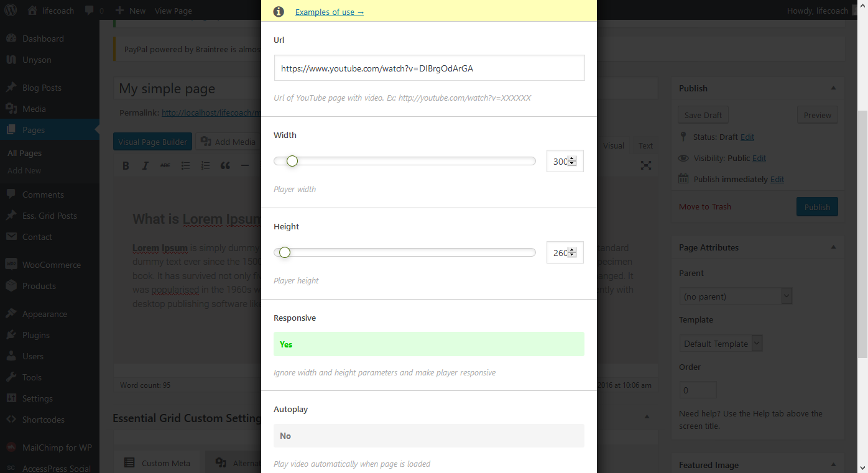Click the Height value stepper
This screenshot has width=868, height=473.
click(x=572, y=253)
